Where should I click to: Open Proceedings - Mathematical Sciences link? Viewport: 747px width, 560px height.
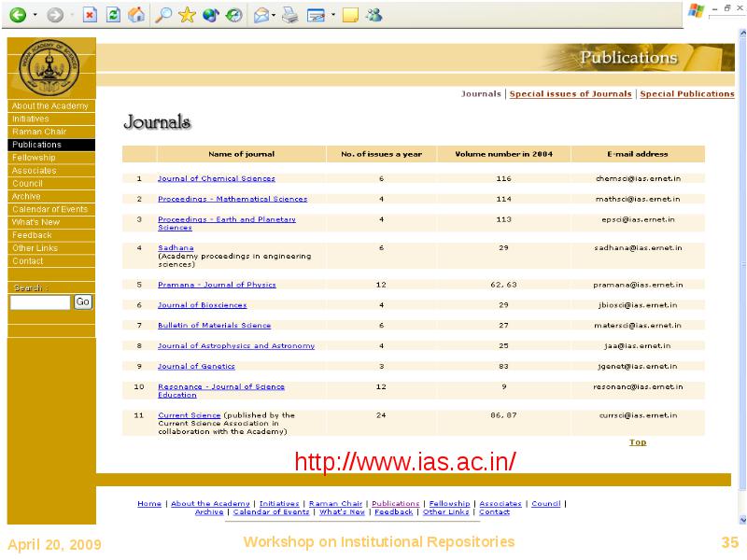click(x=233, y=199)
